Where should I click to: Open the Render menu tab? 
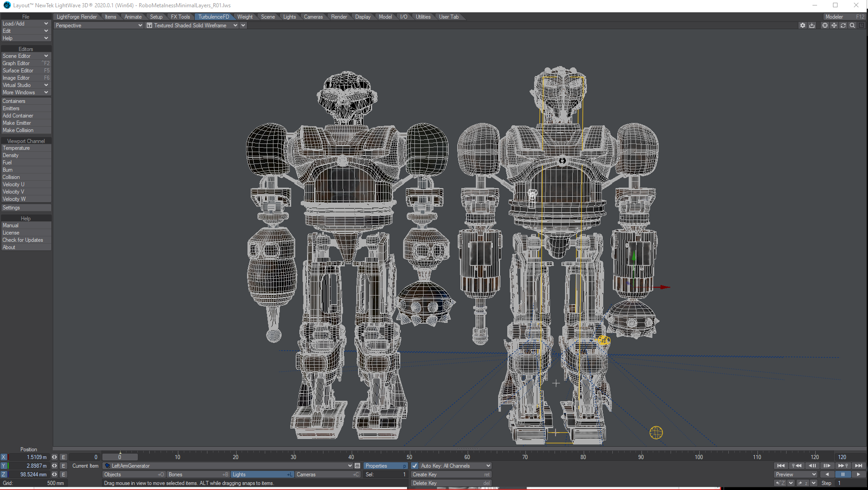339,17
